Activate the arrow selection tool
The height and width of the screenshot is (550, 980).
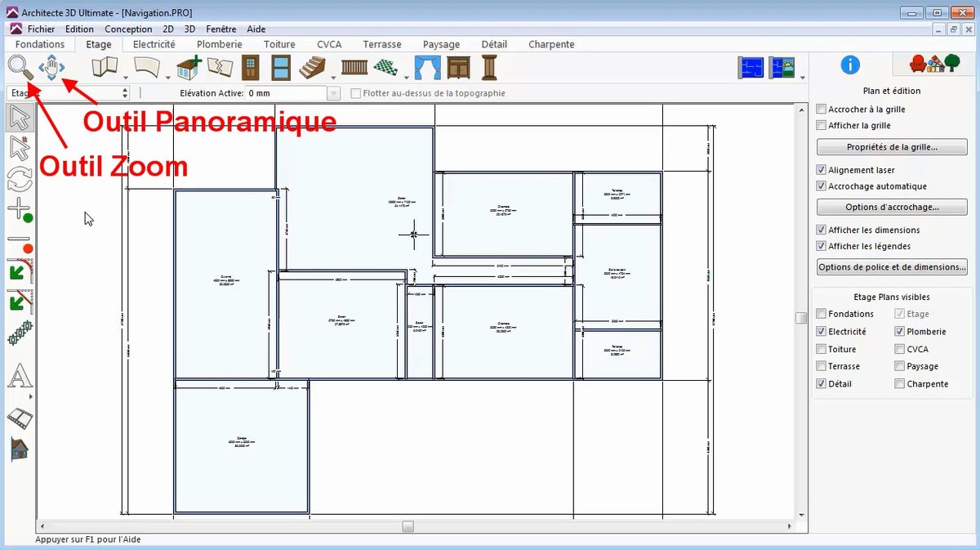pos(20,118)
